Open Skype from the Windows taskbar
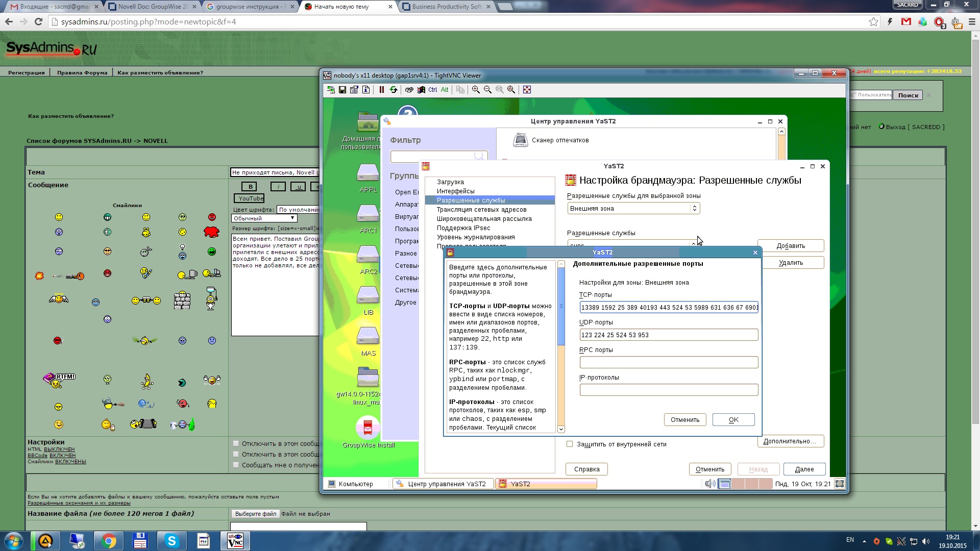The height and width of the screenshot is (551, 980). pos(171,541)
